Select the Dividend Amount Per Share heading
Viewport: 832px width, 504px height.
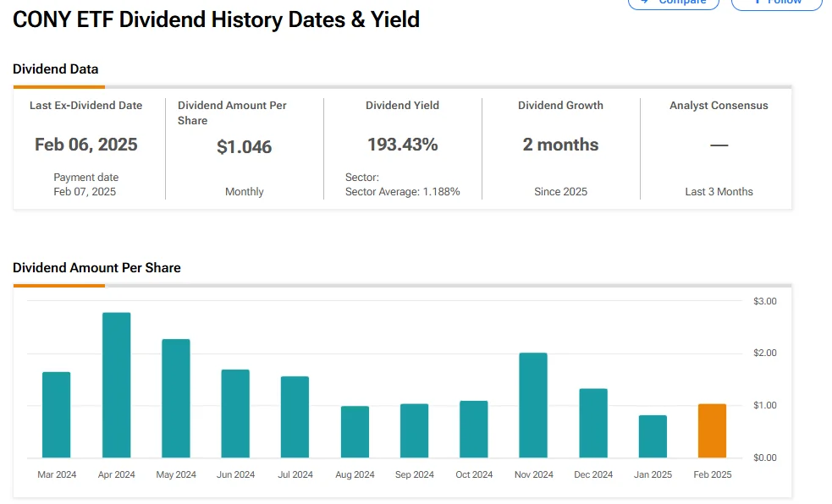(96, 268)
